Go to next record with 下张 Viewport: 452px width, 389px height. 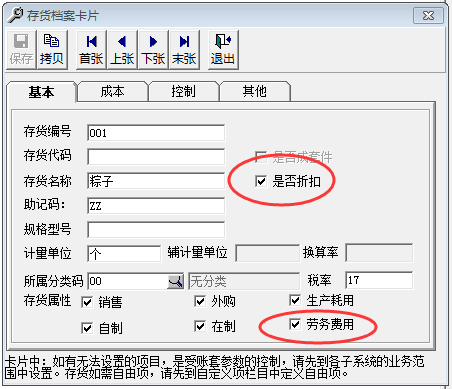pyautogui.click(x=153, y=50)
